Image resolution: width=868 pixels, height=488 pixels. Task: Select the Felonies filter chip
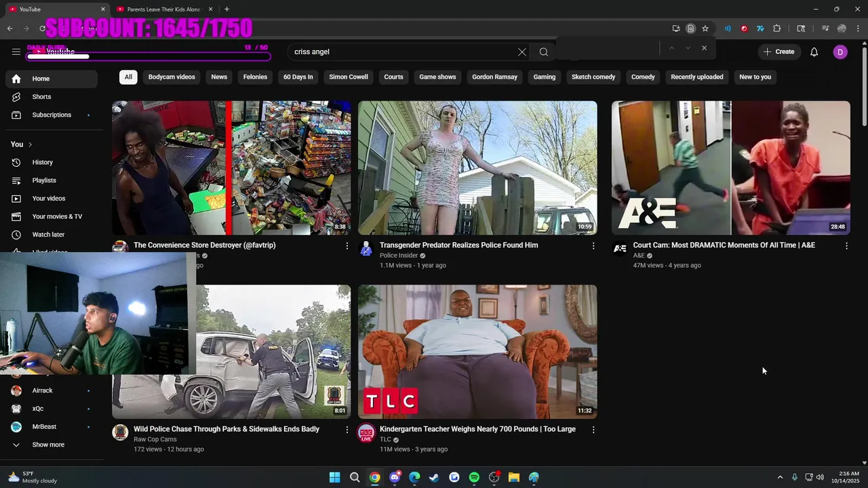pyautogui.click(x=255, y=77)
